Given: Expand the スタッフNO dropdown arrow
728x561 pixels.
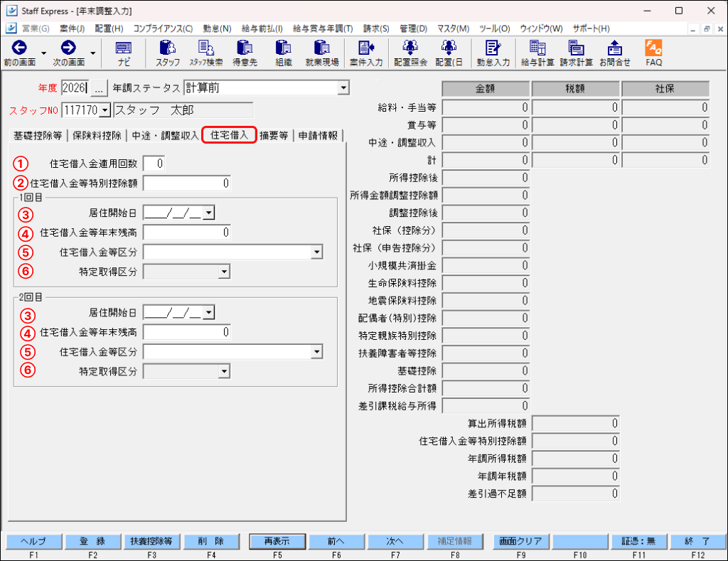Looking at the screenshot, I should click(x=105, y=110).
